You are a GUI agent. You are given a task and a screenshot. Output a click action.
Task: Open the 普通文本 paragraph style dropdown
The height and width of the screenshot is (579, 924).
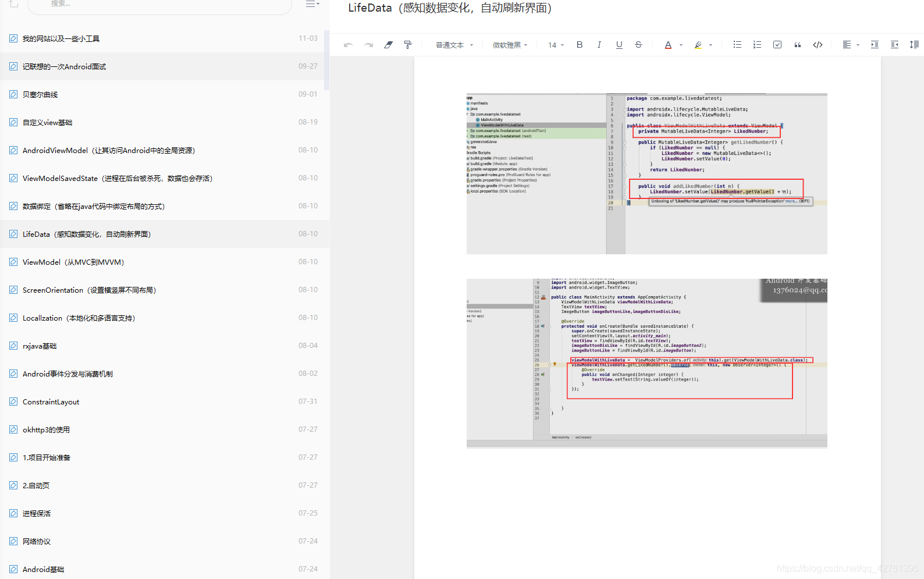(454, 45)
